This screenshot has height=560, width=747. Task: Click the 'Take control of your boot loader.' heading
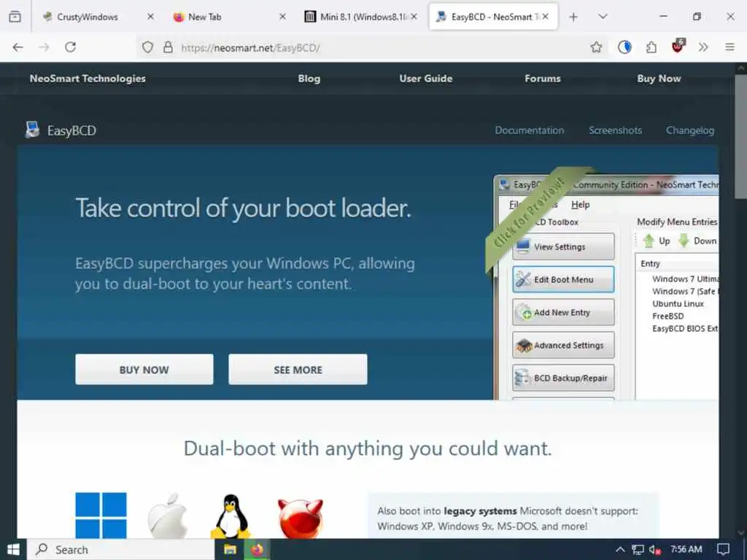tap(243, 208)
